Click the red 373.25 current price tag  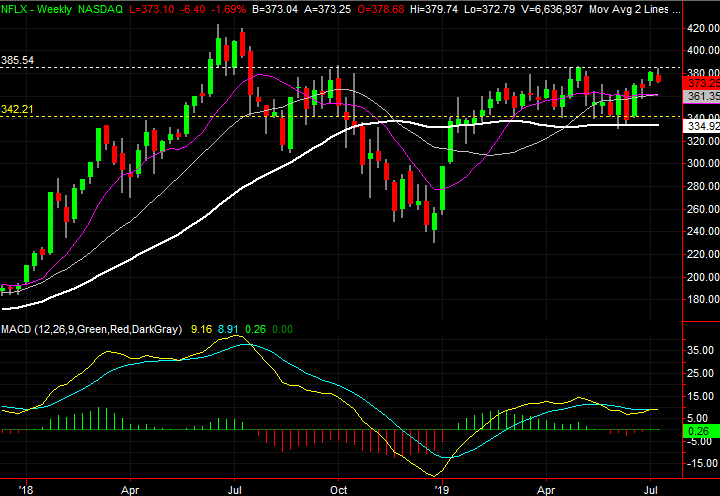(x=702, y=83)
